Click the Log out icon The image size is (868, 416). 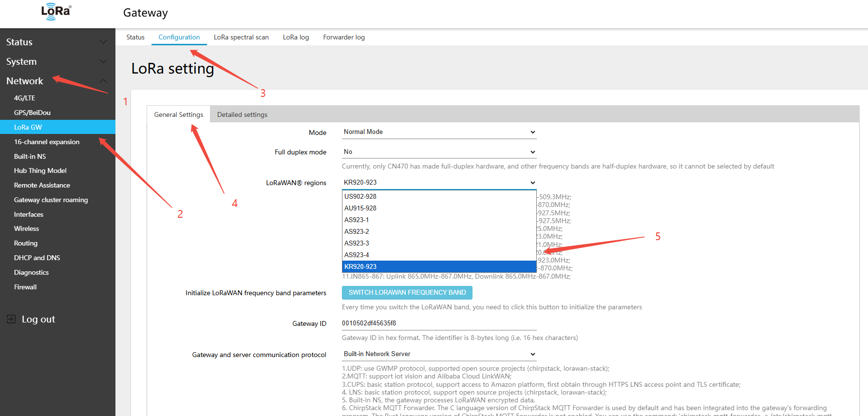point(11,319)
